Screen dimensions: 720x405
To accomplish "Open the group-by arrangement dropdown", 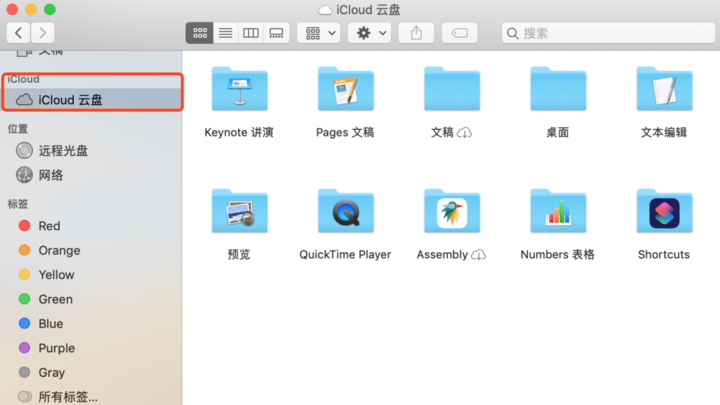I will (x=319, y=33).
